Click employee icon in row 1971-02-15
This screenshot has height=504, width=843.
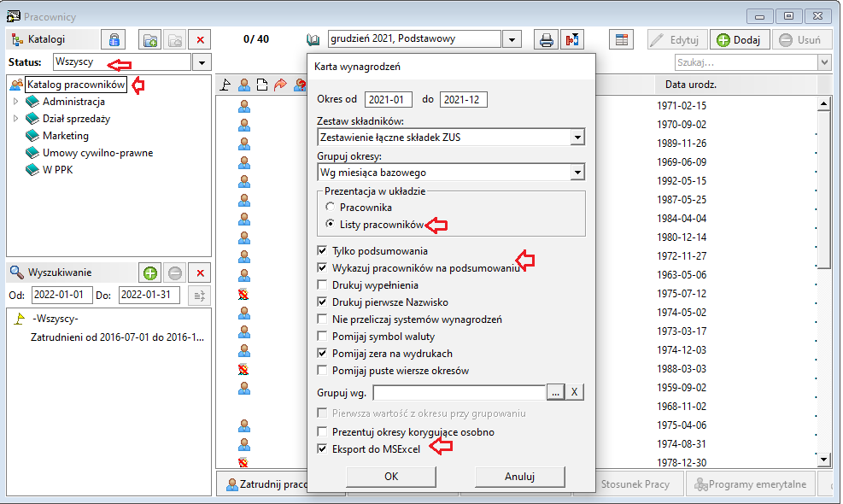tap(244, 107)
